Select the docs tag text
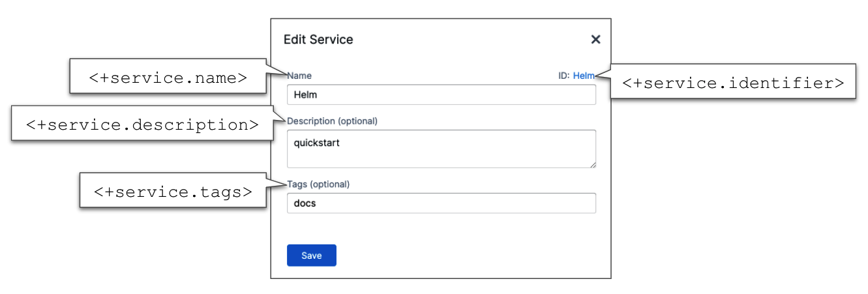 point(305,203)
